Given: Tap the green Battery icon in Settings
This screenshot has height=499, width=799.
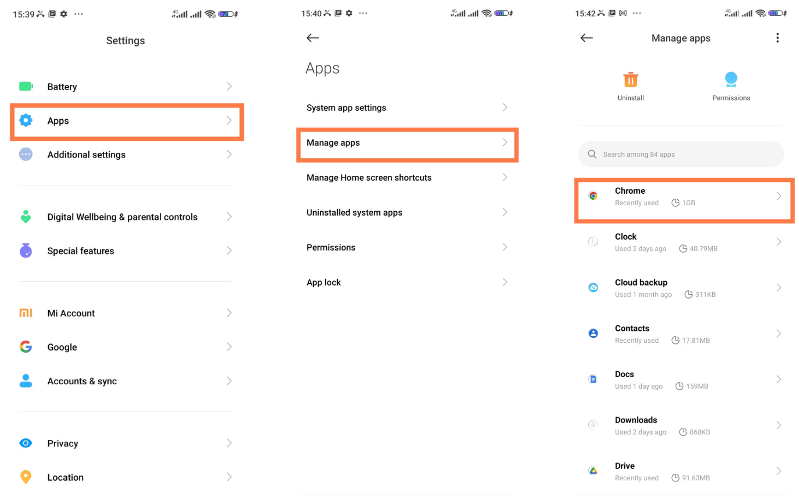Looking at the screenshot, I should point(25,86).
